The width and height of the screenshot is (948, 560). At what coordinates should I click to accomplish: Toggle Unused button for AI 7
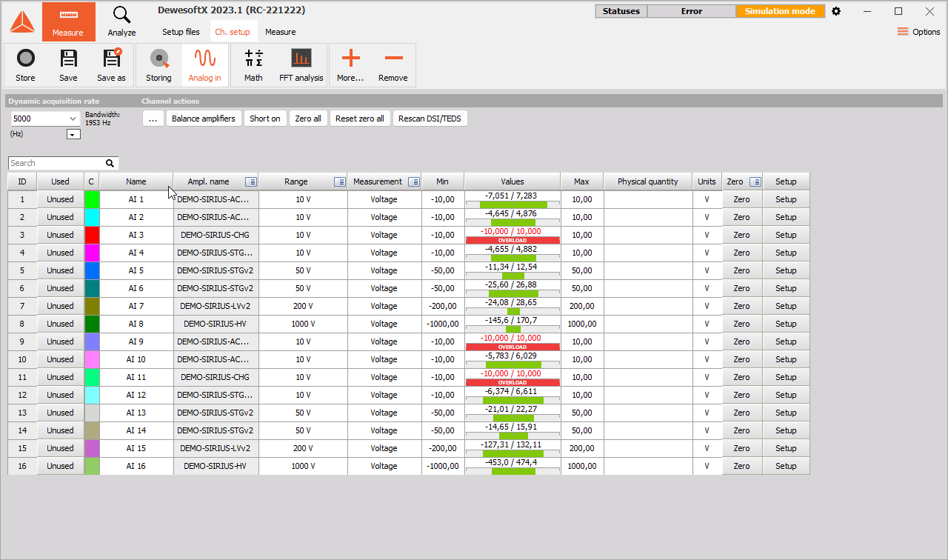click(x=61, y=306)
